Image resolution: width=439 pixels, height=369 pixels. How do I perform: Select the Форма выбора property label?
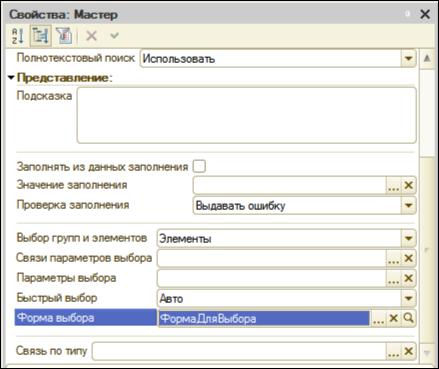point(85,318)
